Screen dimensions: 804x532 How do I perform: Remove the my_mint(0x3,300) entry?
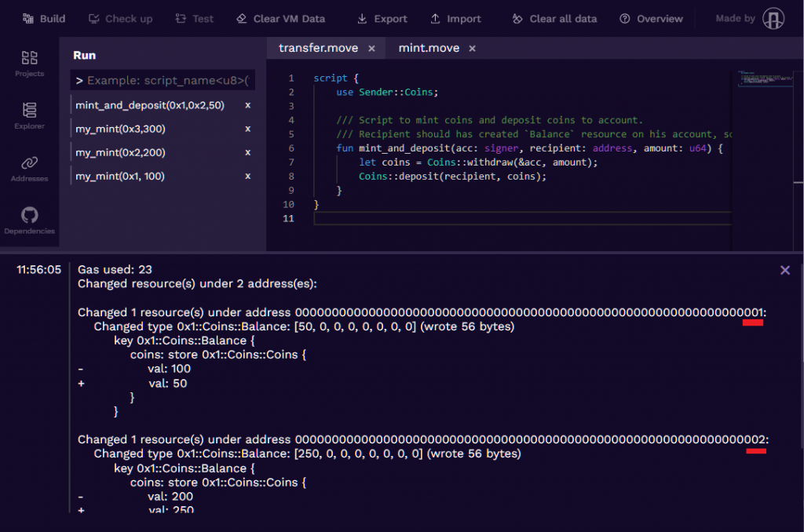pyautogui.click(x=247, y=129)
